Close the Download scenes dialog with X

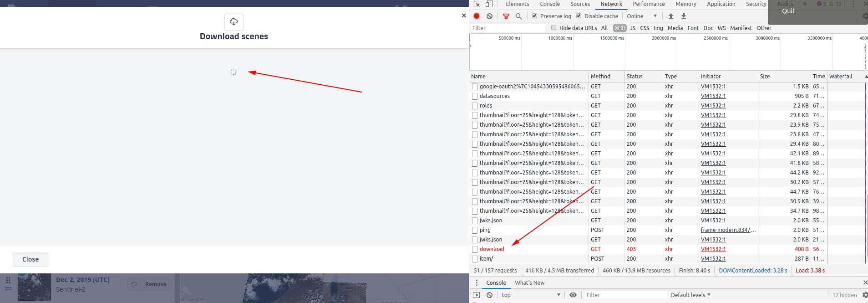click(x=464, y=15)
